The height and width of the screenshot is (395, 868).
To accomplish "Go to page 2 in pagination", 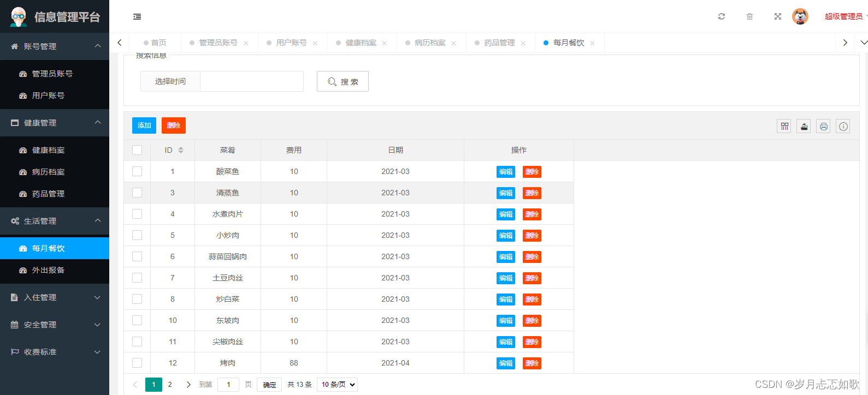I will (170, 385).
